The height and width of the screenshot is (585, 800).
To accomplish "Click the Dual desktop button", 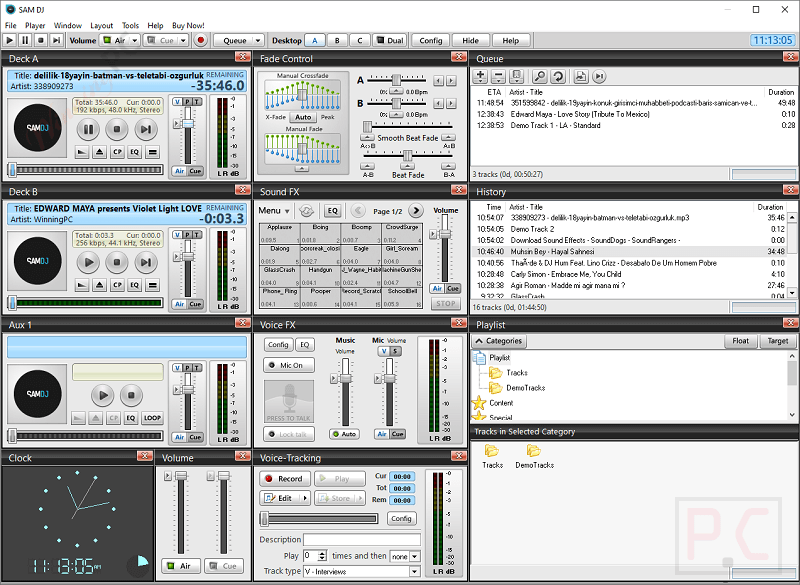I will tap(390, 40).
